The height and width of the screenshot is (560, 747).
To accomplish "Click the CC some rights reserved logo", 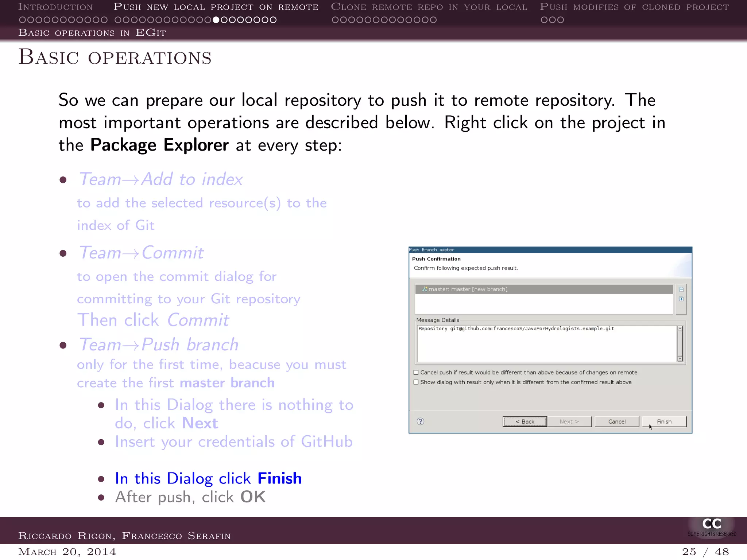I will point(712,528).
